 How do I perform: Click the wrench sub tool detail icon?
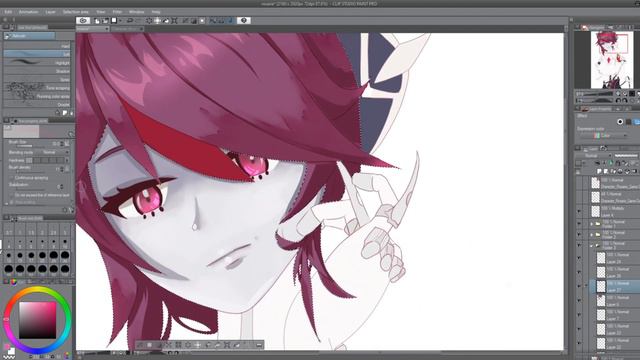coord(71,210)
